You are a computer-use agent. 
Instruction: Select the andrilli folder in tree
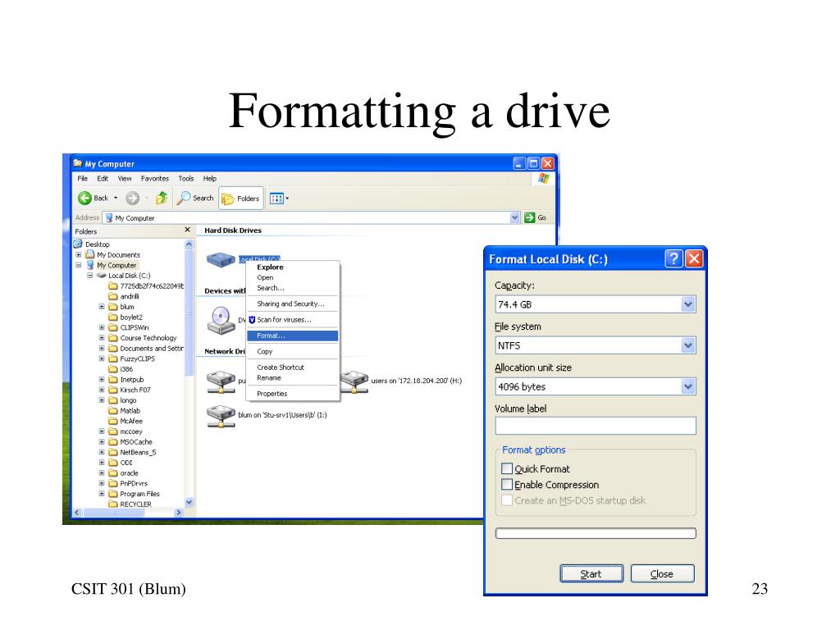124,296
